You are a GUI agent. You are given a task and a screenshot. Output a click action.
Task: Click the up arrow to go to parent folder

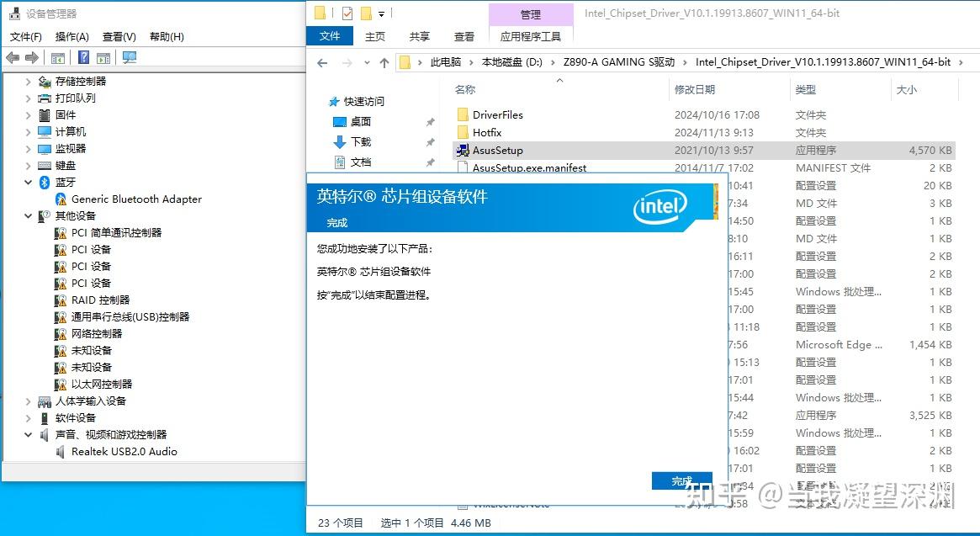pyautogui.click(x=384, y=62)
